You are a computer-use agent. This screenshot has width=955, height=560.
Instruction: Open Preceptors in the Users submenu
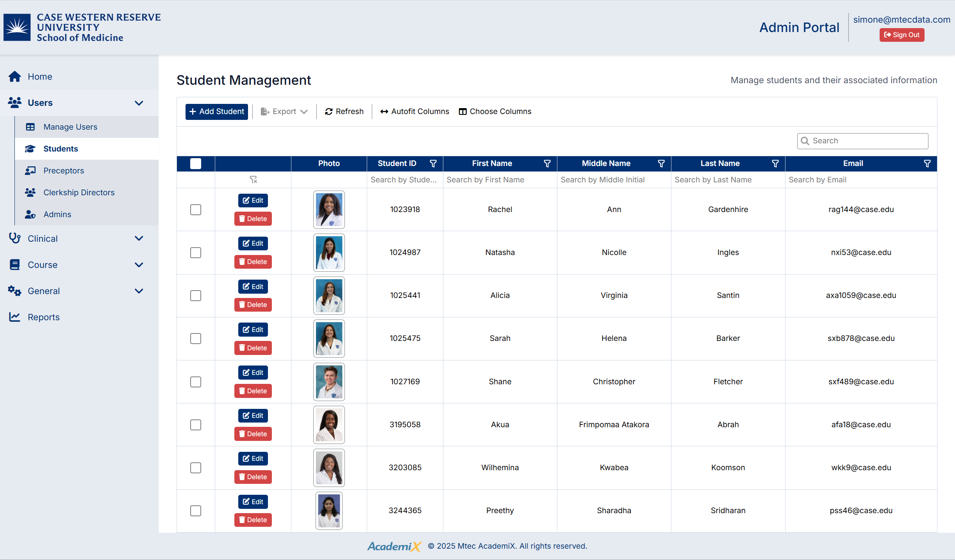[64, 171]
